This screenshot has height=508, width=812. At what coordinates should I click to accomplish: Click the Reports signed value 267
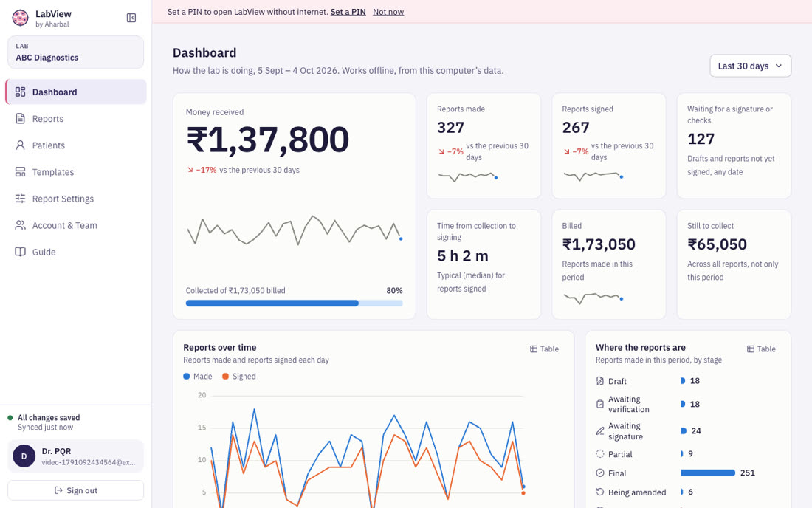[x=576, y=128]
